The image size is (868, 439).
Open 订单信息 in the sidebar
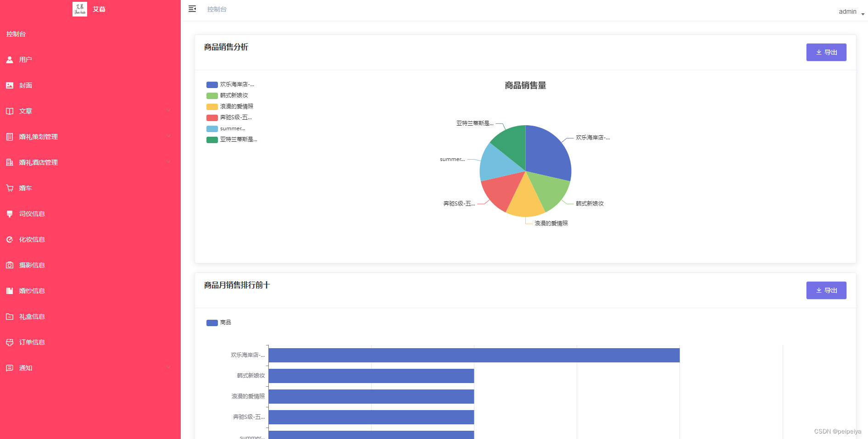[90, 342]
